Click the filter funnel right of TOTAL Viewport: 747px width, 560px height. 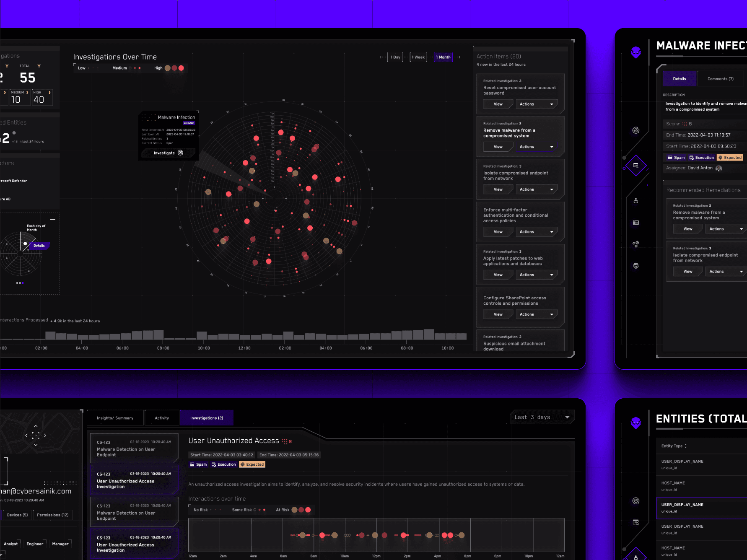pyautogui.click(x=39, y=66)
